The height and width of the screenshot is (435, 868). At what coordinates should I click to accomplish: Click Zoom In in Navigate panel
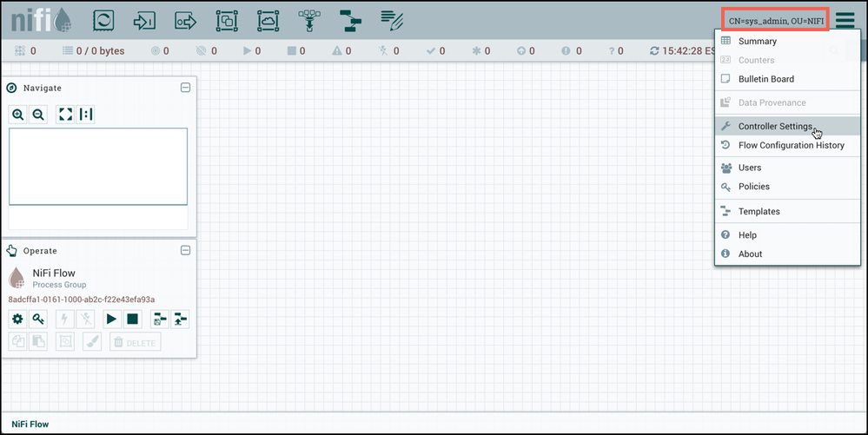coord(17,115)
